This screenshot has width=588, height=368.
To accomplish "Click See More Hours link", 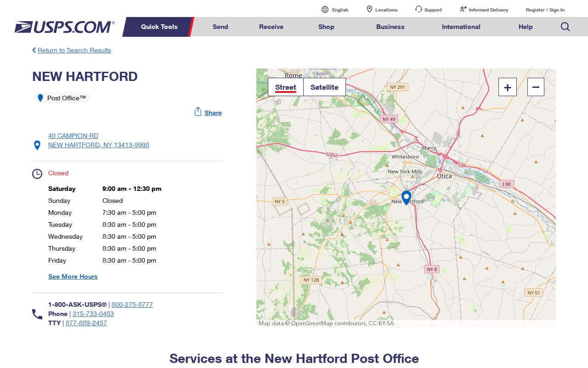I will [73, 276].
